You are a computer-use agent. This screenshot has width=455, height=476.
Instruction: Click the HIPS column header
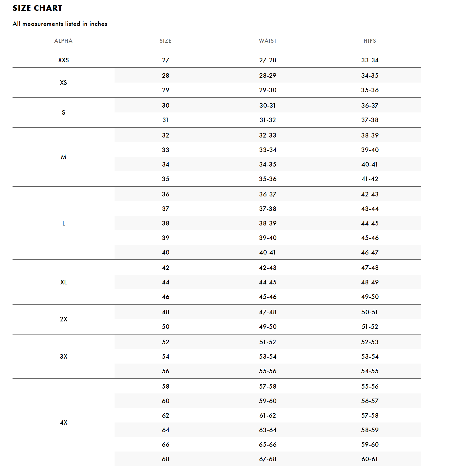tap(370, 41)
